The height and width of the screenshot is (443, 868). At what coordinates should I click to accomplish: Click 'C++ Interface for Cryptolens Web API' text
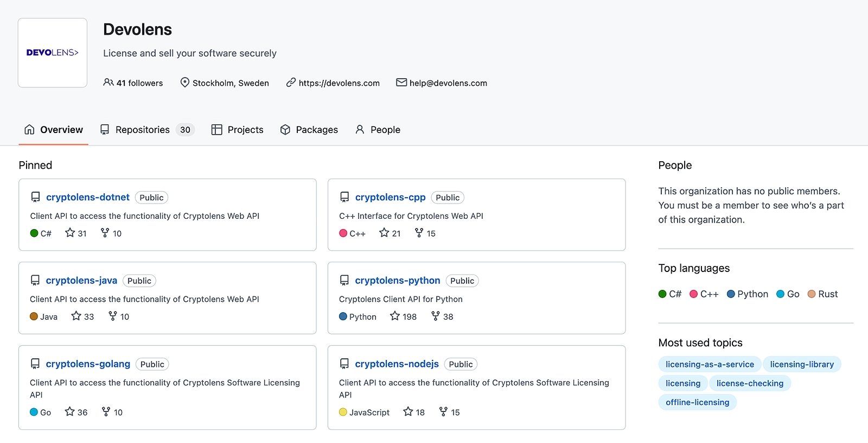[411, 216]
